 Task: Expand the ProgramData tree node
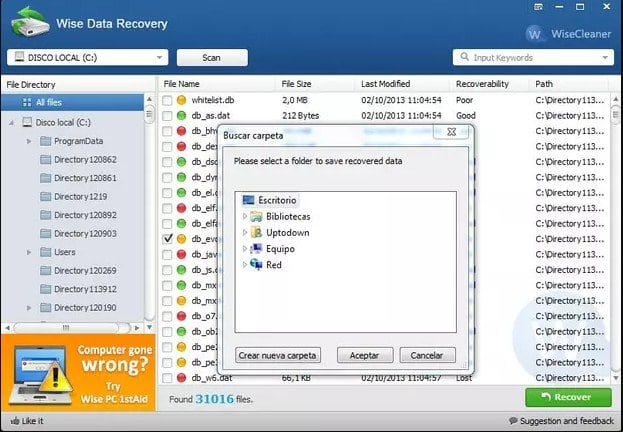(29, 141)
